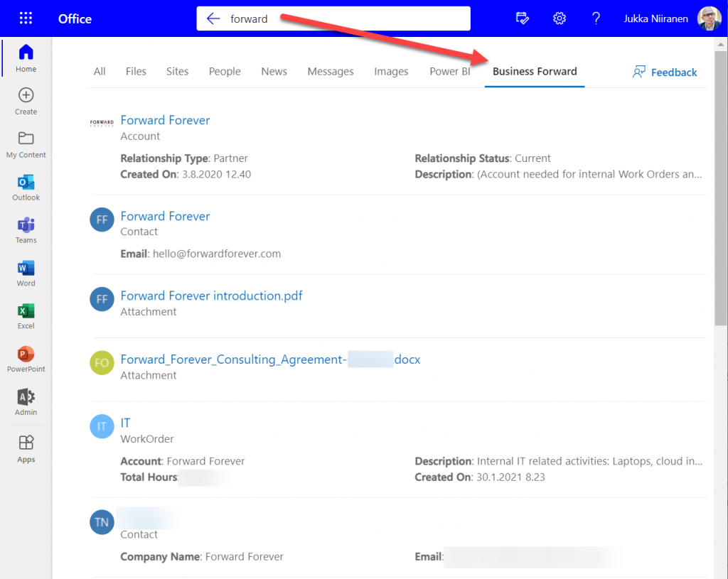728x579 pixels.
Task: Switch to the Power BI tab
Action: point(449,72)
